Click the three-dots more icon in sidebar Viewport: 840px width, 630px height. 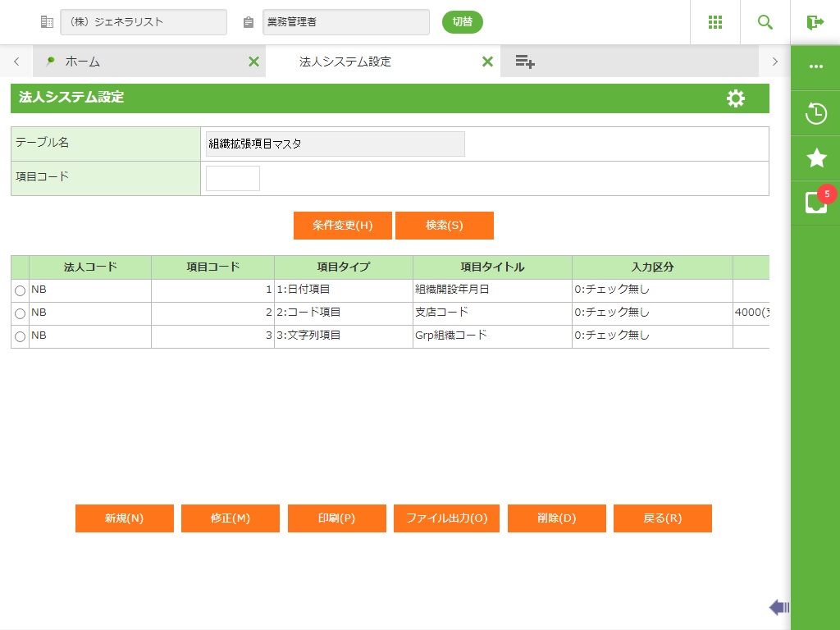[x=815, y=66]
